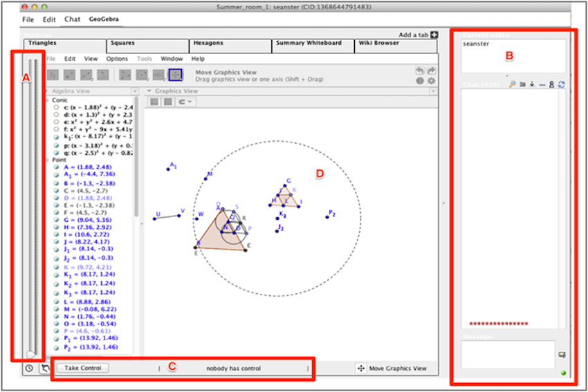This screenshot has height=392, width=588.
Task: Open the Options menu
Action: (x=117, y=59)
